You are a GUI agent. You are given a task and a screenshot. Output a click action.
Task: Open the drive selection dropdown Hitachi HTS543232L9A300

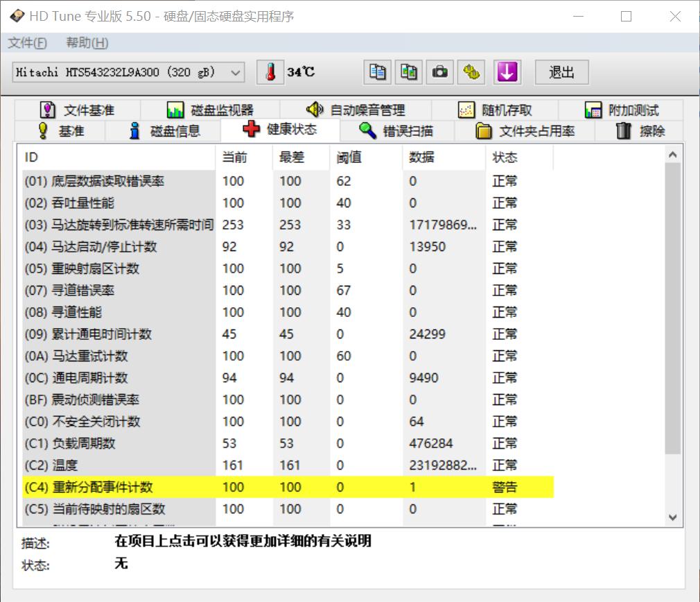pyautogui.click(x=129, y=72)
